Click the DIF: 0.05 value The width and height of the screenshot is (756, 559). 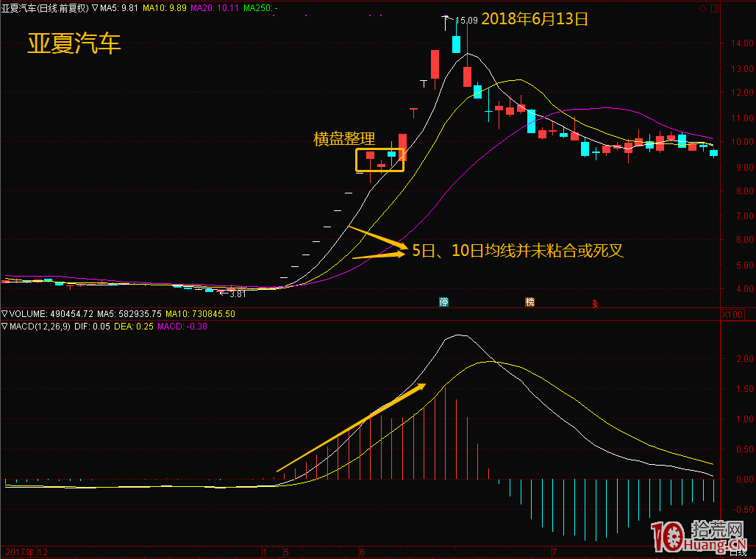click(x=92, y=327)
